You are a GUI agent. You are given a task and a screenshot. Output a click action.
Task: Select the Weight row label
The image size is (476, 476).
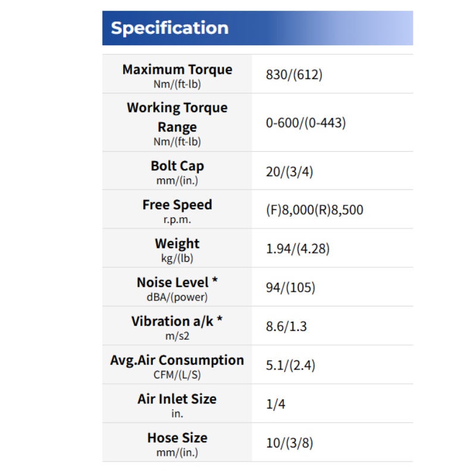177,243
